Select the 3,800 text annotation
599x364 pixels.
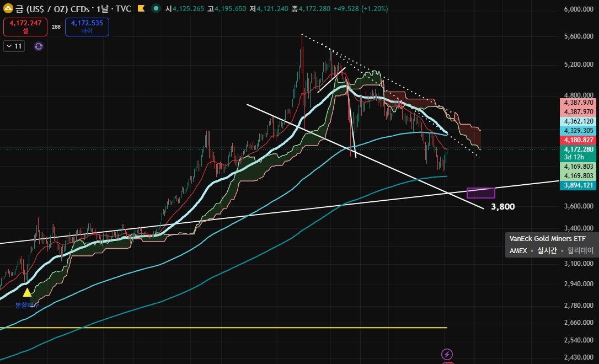pos(502,207)
